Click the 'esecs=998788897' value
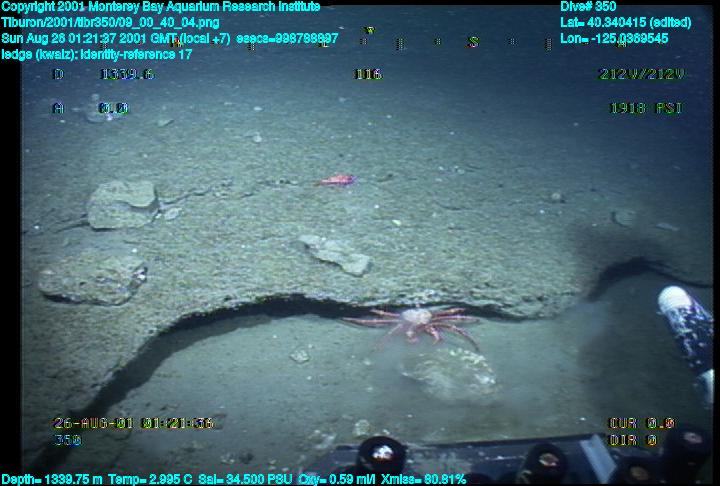 click(287, 38)
